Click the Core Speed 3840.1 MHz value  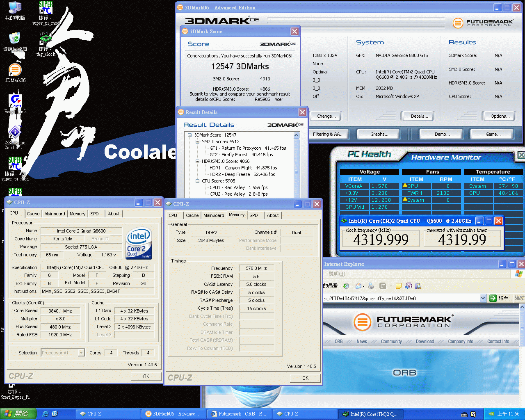(60, 311)
